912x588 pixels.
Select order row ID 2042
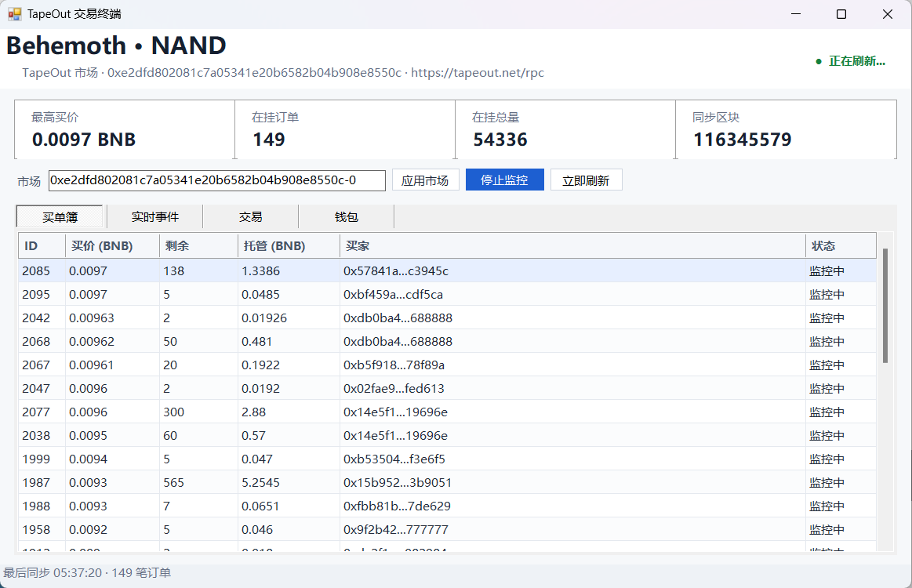click(x=447, y=318)
